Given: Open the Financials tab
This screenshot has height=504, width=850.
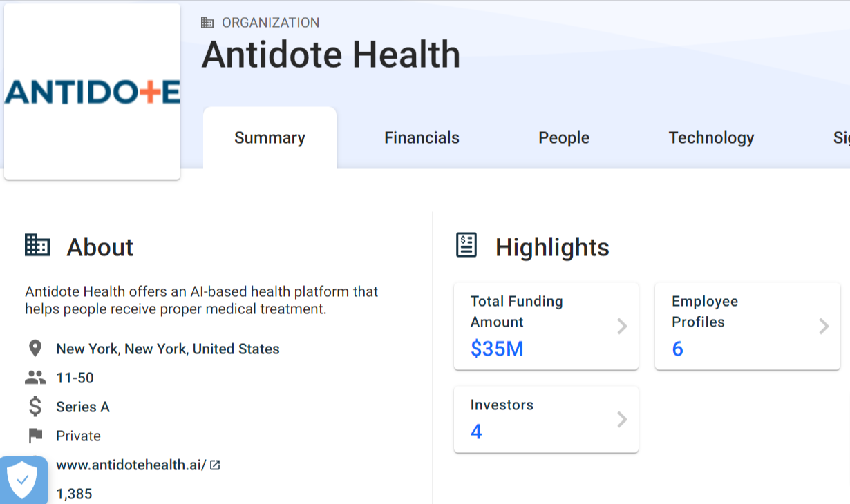Looking at the screenshot, I should pyautogui.click(x=422, y=137).
